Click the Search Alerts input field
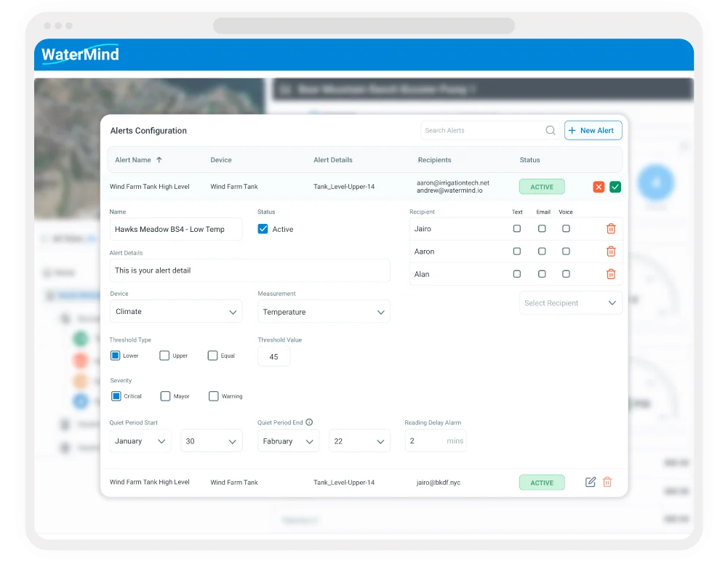 tap(490, 130)
